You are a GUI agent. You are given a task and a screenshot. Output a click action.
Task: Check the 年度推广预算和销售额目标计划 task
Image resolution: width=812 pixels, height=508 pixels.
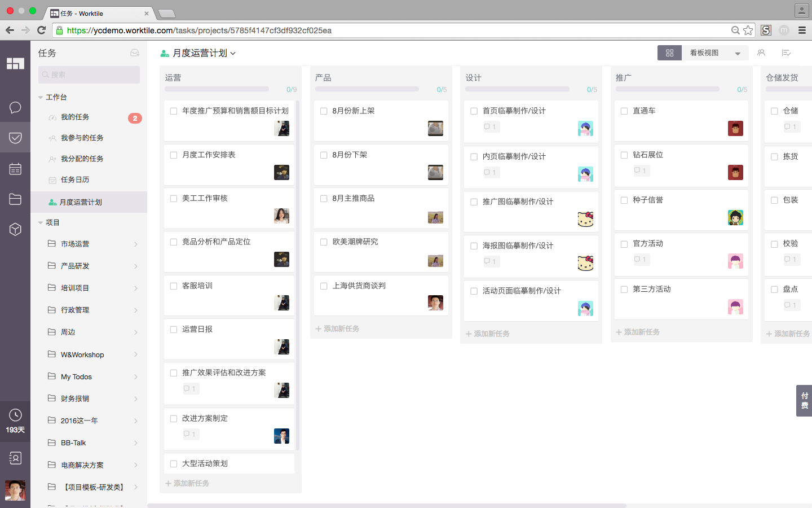coord(174,111)
